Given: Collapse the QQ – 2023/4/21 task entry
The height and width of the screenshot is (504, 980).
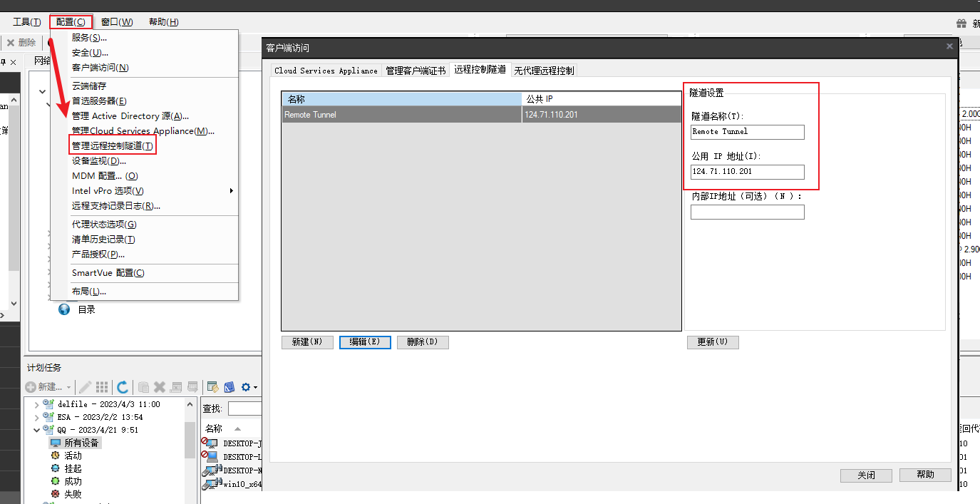Looking at the screenshot, I should pos(37,429).
